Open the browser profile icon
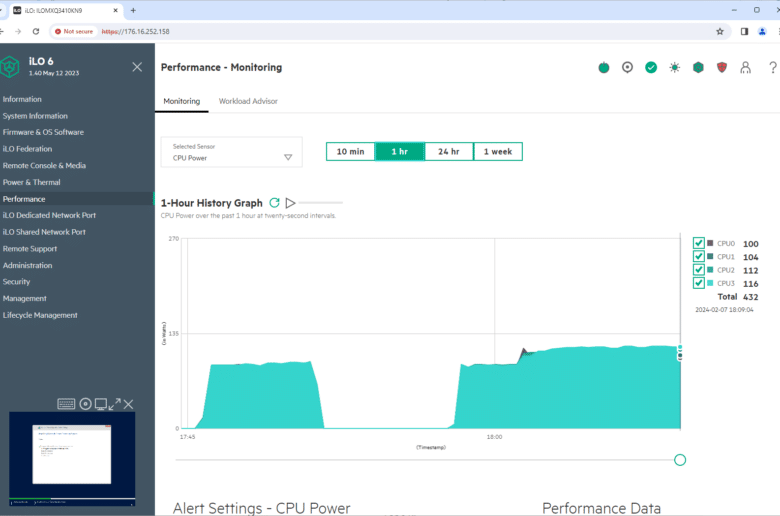This screenshot has width=780, height=516. [x=762, y=31]
